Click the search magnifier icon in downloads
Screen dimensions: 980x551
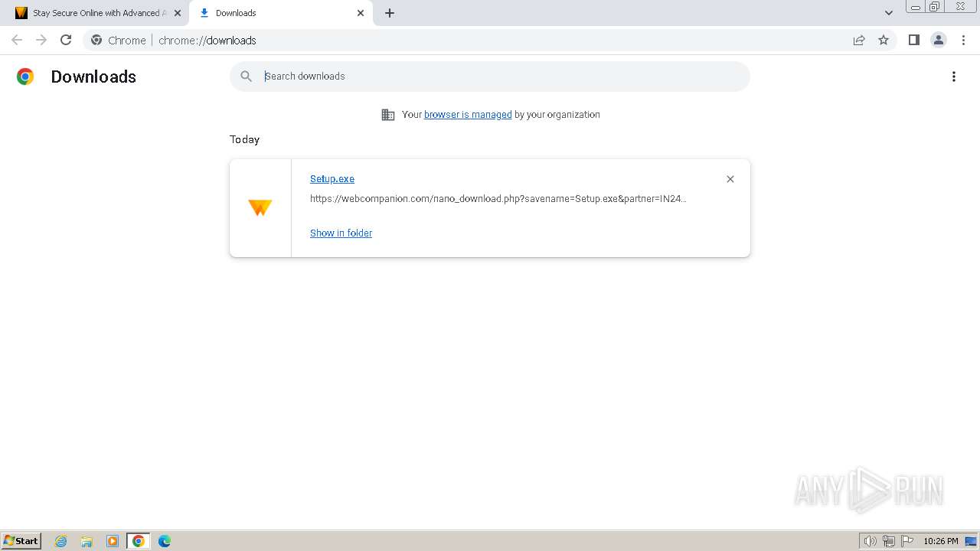246,76
